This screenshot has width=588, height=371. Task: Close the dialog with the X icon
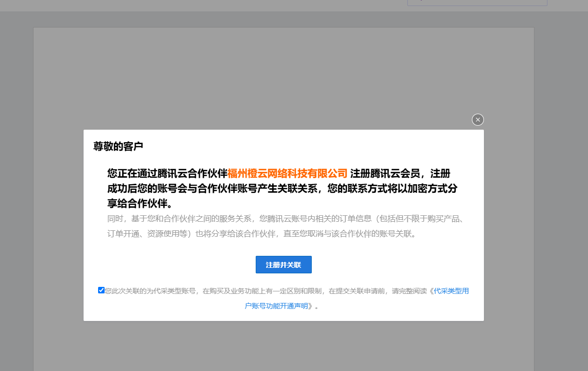[478, 120]
